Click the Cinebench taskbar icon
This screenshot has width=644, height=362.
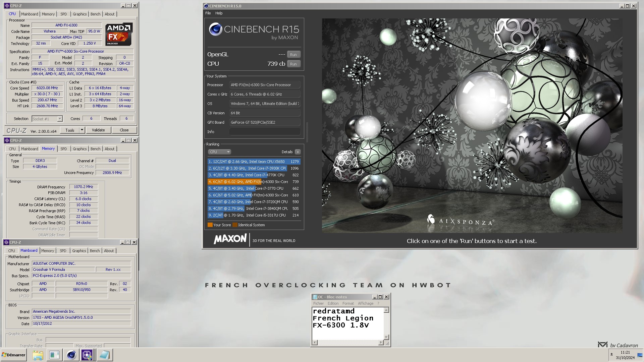(71, 355)
